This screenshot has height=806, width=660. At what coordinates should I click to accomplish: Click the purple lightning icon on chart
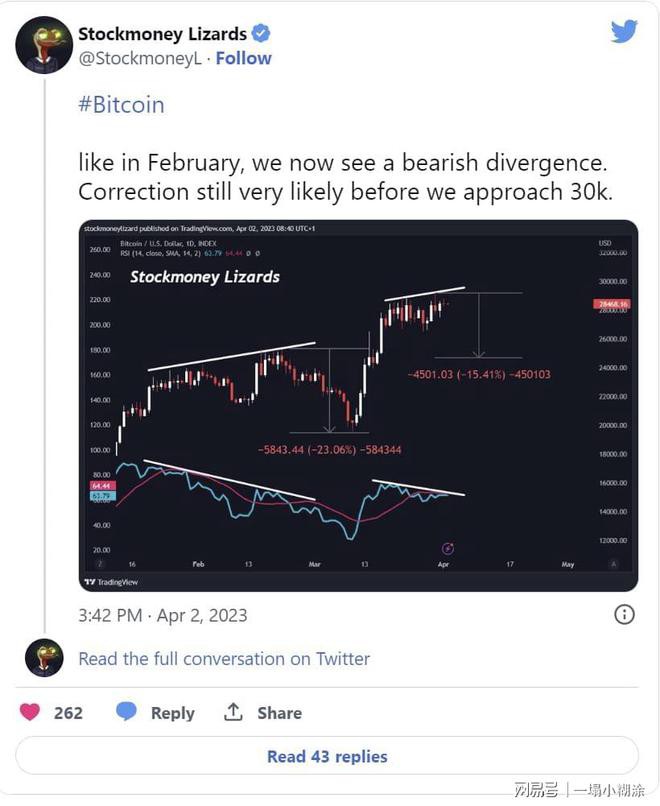[448, 548]
